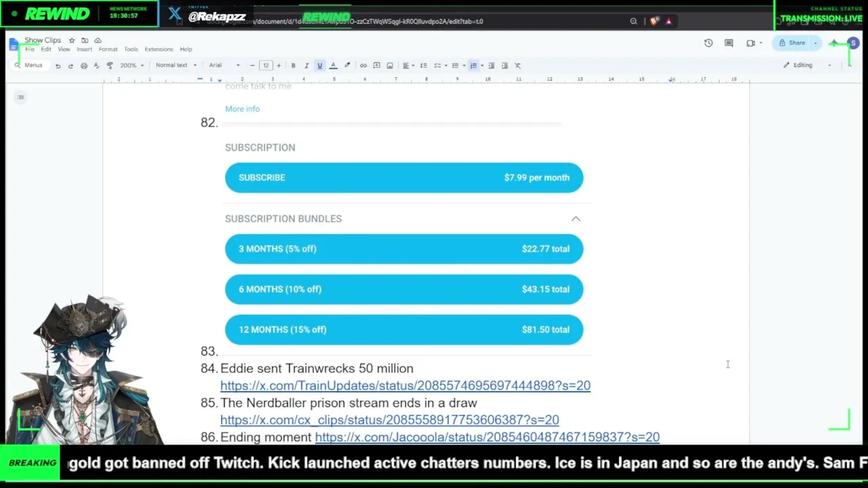Open the line and paragraph spacing menu
The height and width of the screenshot is (488, 868).
tap(423, 66)
